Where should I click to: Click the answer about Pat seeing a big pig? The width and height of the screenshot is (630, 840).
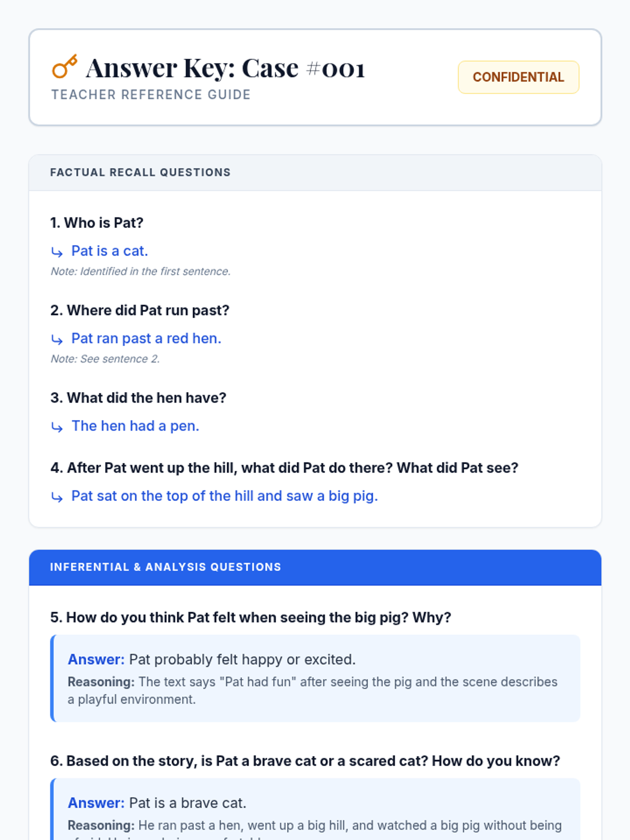(225, 496)
